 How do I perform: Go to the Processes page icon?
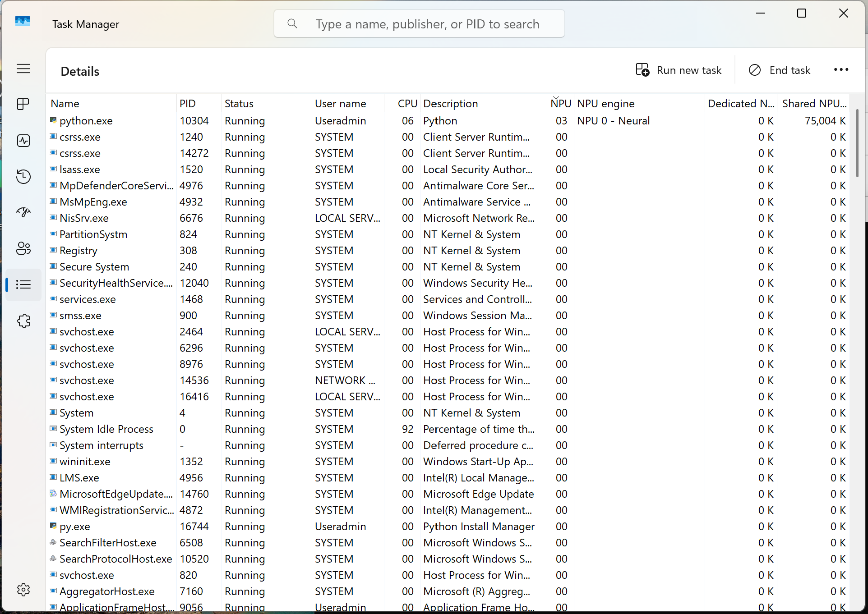coord(23,104)
